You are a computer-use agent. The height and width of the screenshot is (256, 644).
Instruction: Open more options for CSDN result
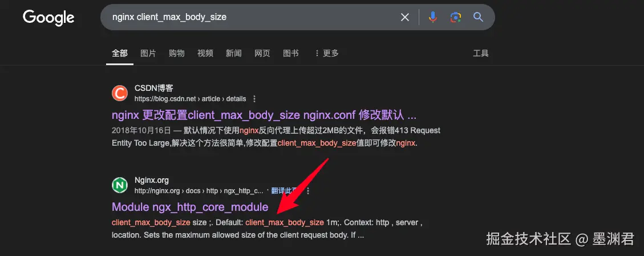coord(254,99)
